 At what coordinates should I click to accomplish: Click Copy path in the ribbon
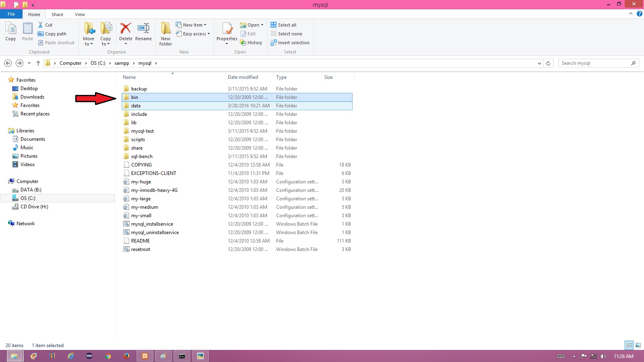[x=52, y=34]
